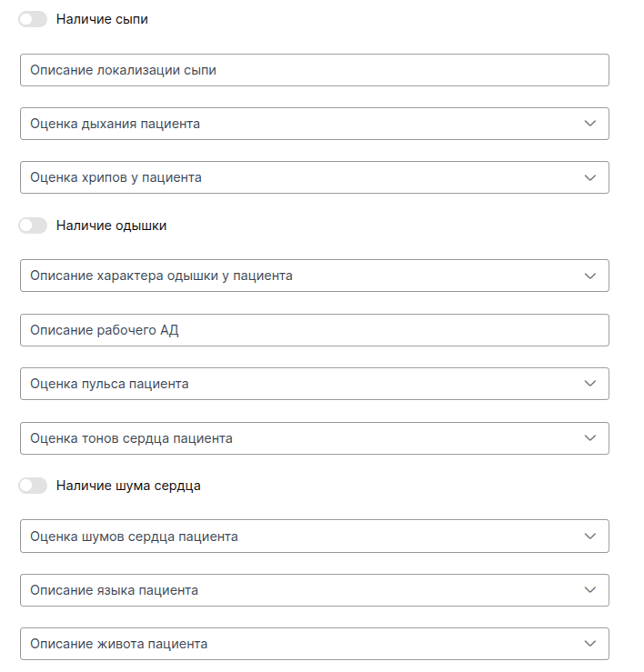Screen dimensions: 644x672
Task: Click the Наличие шума сердца label text
Action: 128,486
